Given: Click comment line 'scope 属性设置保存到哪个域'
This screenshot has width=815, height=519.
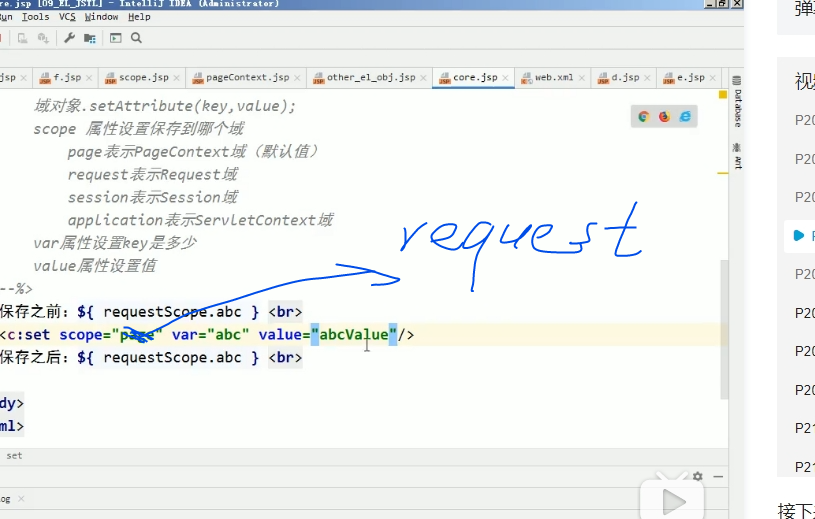Looking at the screenshot, I should pos(138,129).
